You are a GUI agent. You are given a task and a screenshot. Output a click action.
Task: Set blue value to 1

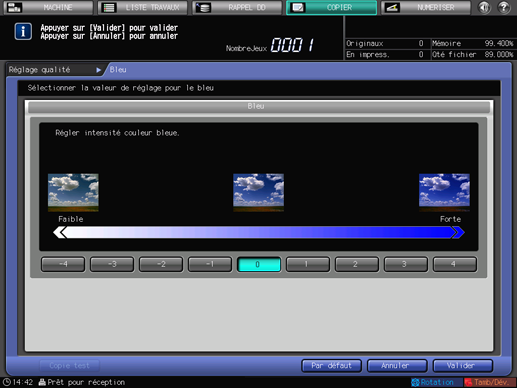[308, 264]
